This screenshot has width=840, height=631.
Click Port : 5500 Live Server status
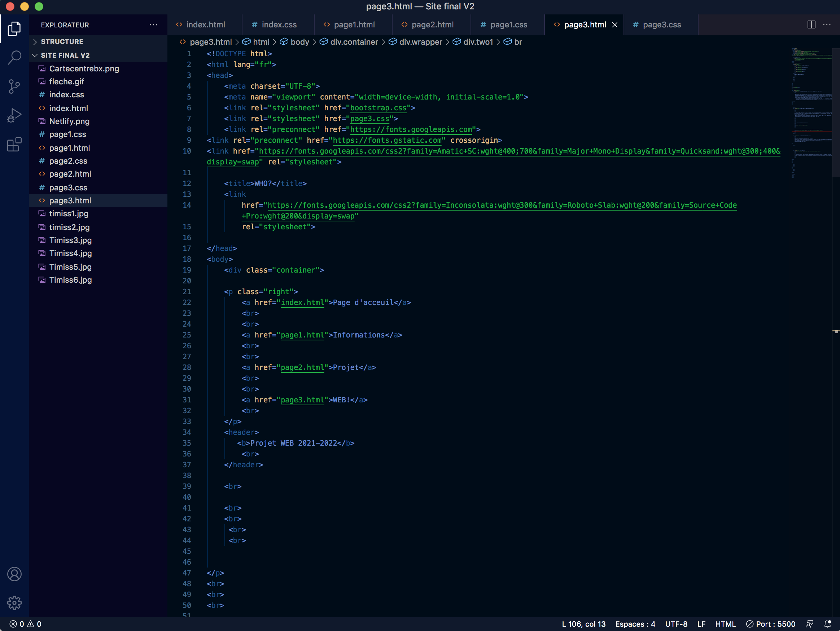click(770, 624)
